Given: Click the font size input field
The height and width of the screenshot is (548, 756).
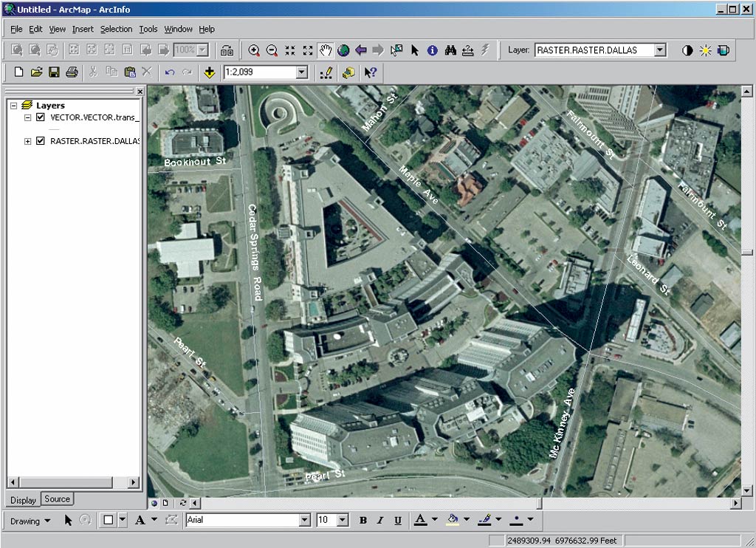Looking at the screenshot, I should (x=326, y=520).
